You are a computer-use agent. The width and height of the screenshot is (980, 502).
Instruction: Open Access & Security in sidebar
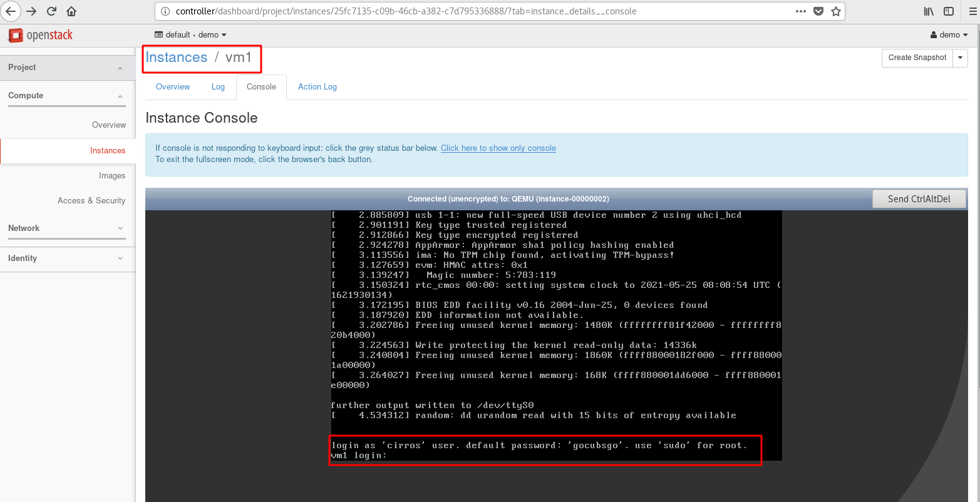point(91,201)
